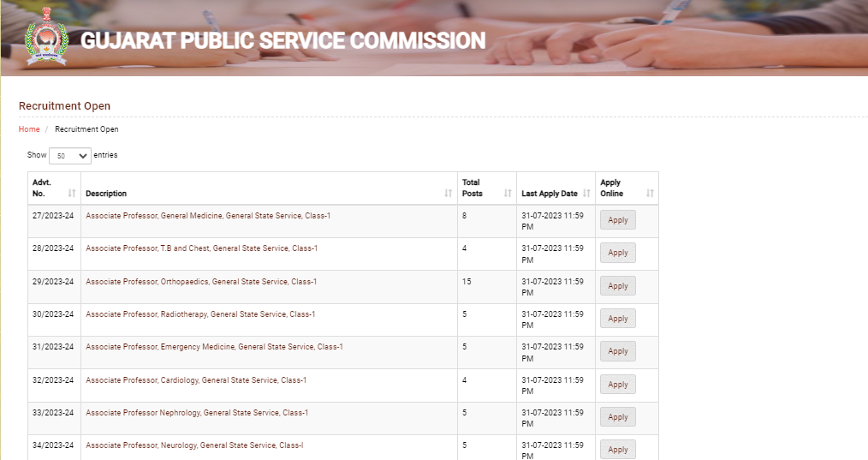Go to Home breadcrumb link
Viewport: 868px width, 460px height.
tap(29, 129)
